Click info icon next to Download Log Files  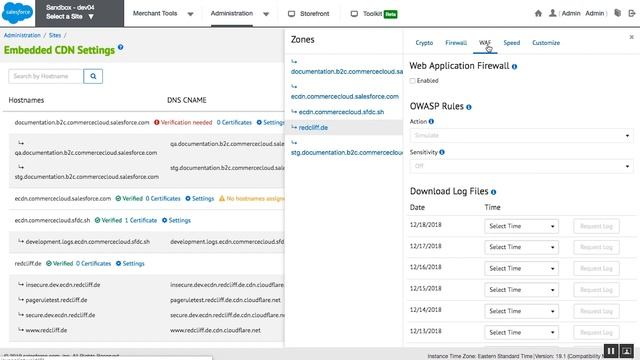tap(493, 192)
